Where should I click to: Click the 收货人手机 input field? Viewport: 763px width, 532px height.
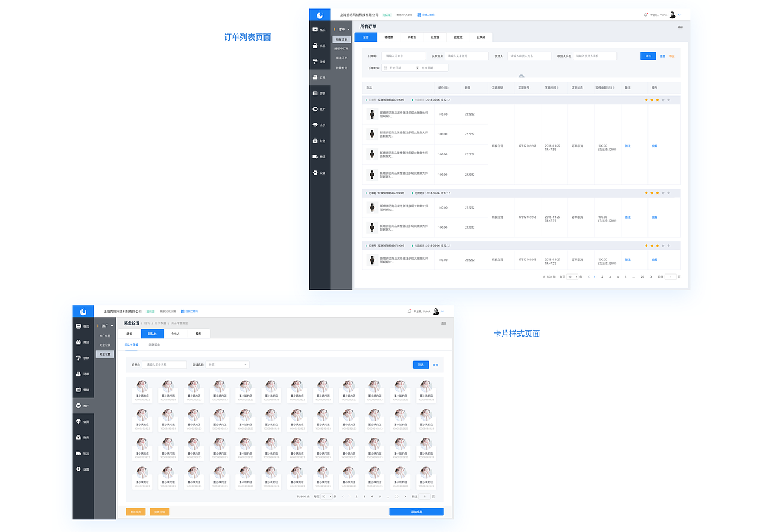595,56
